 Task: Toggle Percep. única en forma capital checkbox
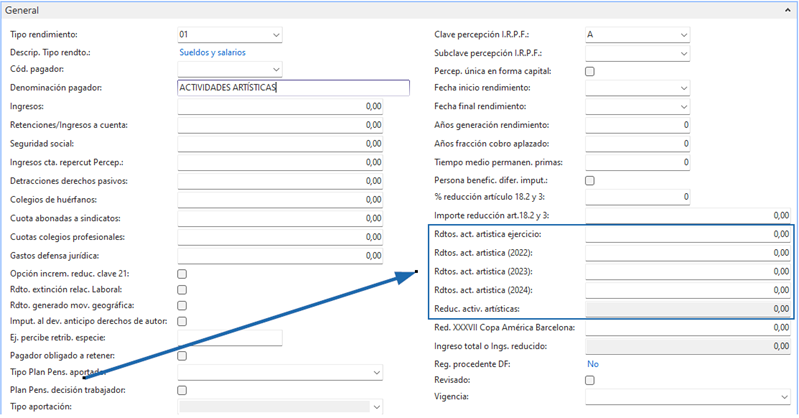tap(590, 71)
